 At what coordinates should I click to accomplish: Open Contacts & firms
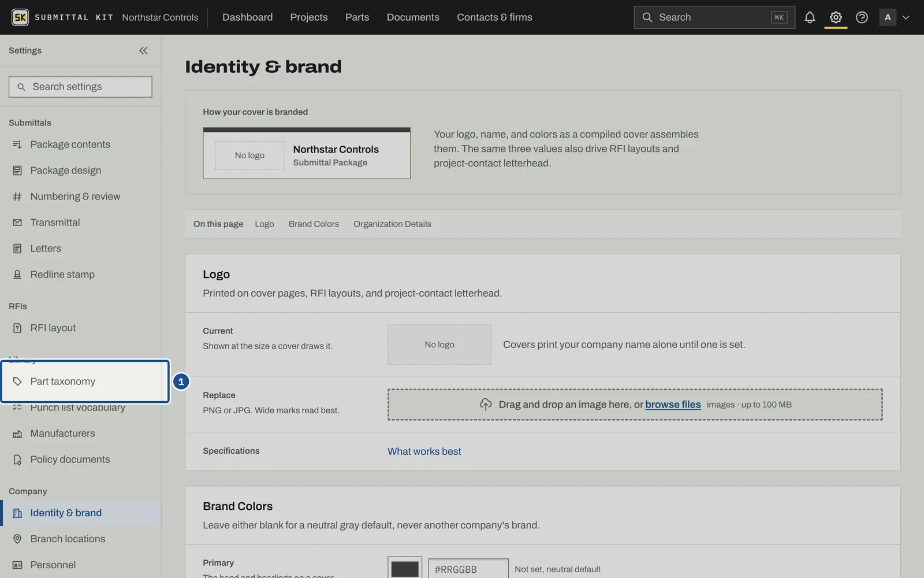[494, 17]
